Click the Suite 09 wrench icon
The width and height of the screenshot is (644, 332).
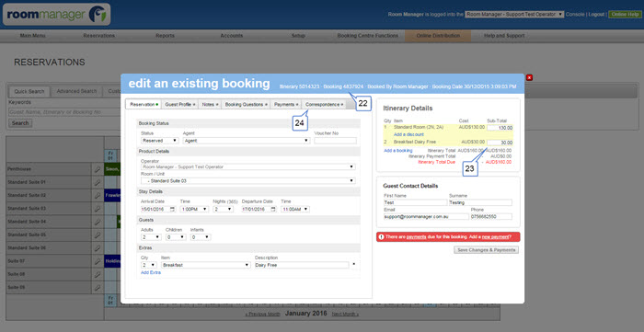pyautogui.click(x=98, y=288)
